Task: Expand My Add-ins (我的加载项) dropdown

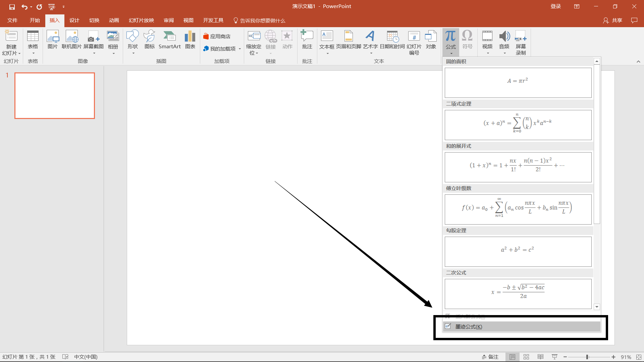Action: pyautogui.click(x=240, y=49)
